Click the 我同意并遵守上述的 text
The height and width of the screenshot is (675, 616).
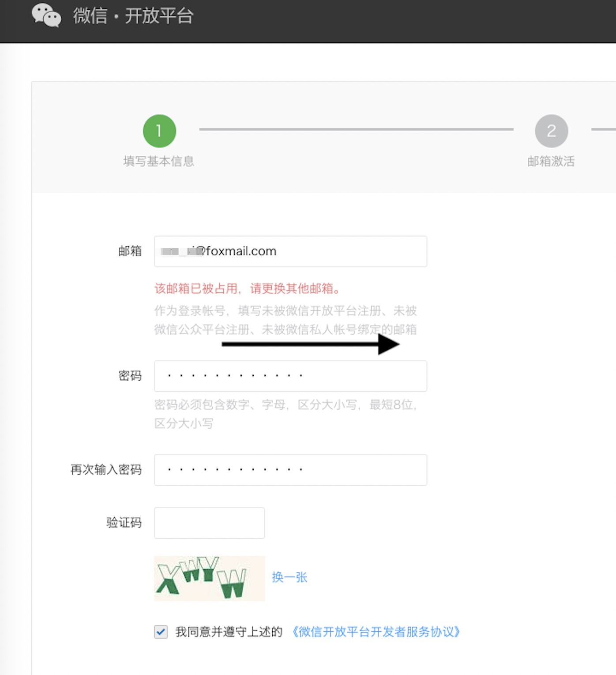pos(229,632)
